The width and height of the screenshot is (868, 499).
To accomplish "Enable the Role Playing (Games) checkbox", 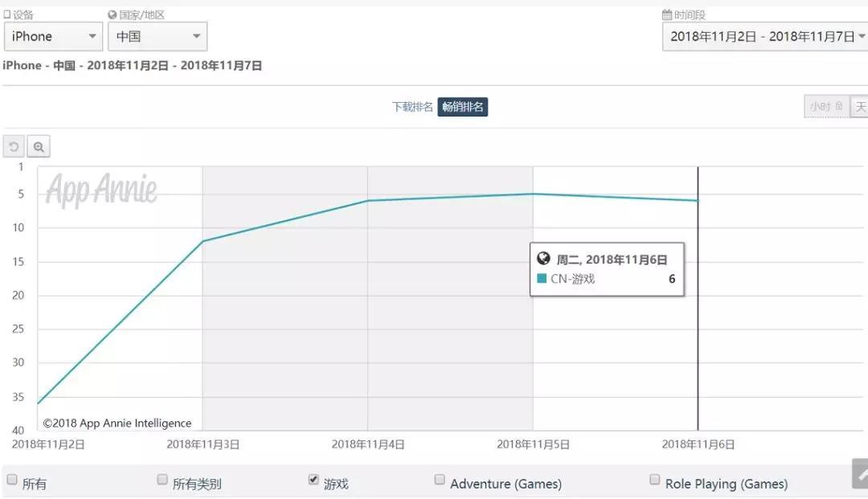I will [x=654, y=480].
